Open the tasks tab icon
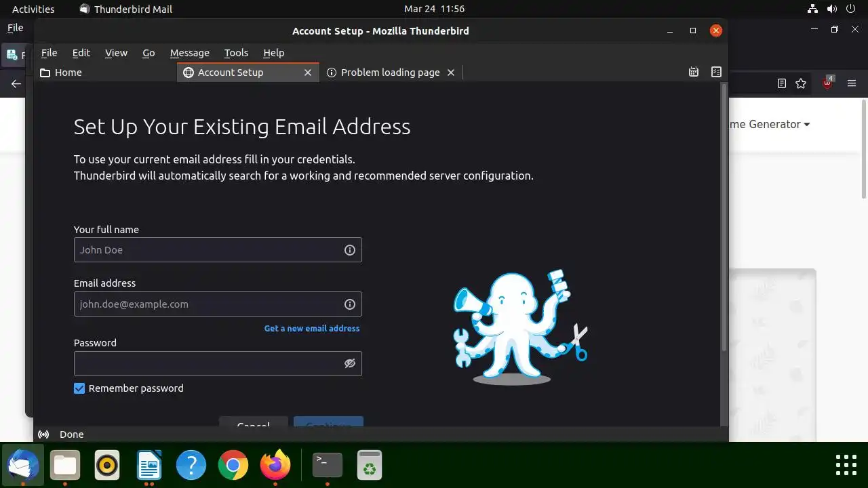868x488 pixels. [716, 72]
